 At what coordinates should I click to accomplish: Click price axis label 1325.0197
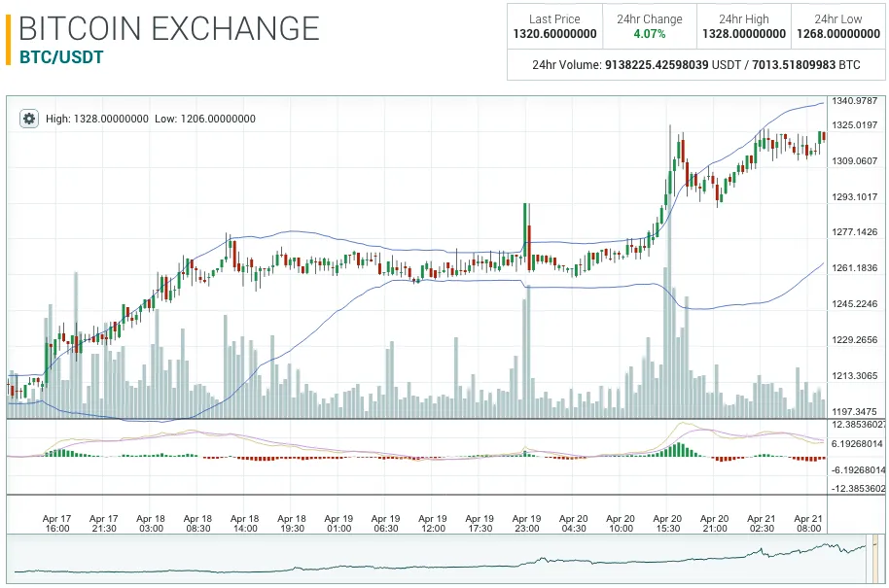[x=854, y=124]
